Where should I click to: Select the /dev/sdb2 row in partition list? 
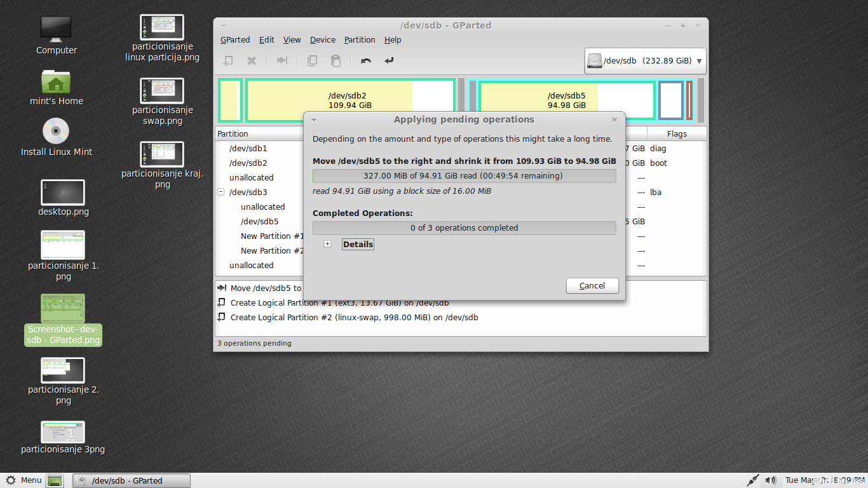click(461, 163)
